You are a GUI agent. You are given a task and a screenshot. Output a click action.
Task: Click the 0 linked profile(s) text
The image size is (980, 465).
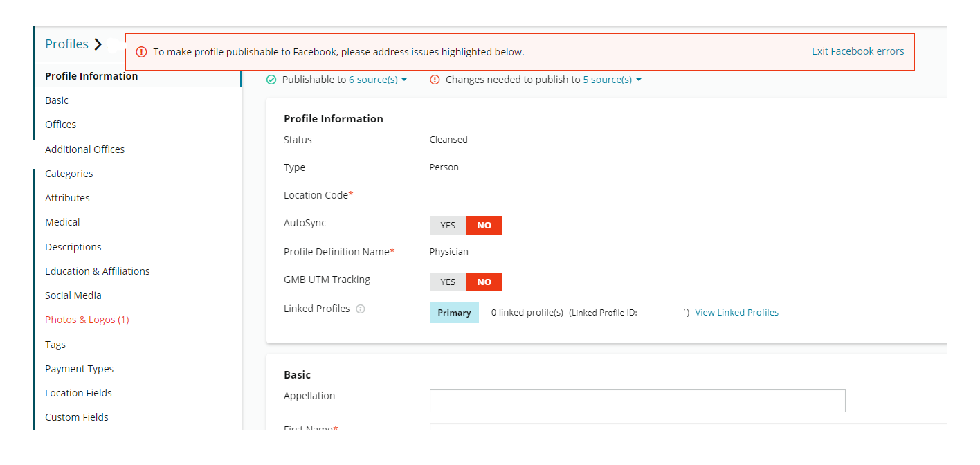point(527,313)
